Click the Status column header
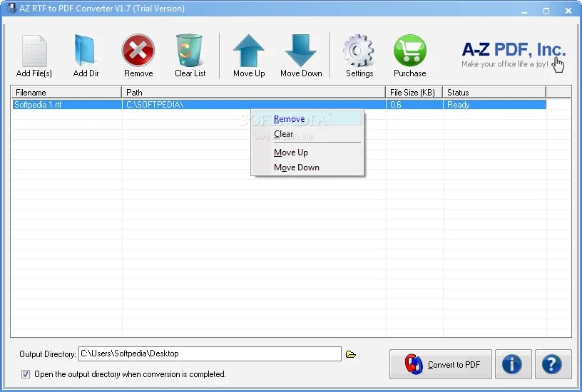The height and width of the screenshot is (392, 582). tap(494, 93)
